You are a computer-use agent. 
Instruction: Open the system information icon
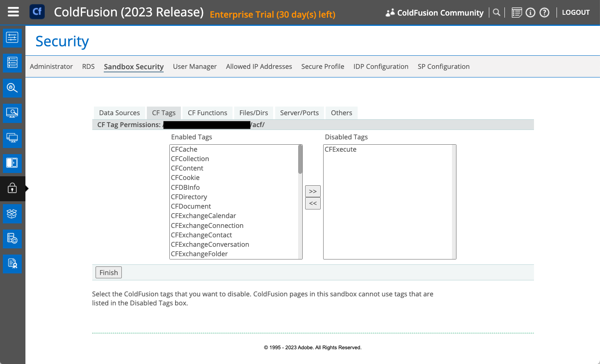click(530, 13)
